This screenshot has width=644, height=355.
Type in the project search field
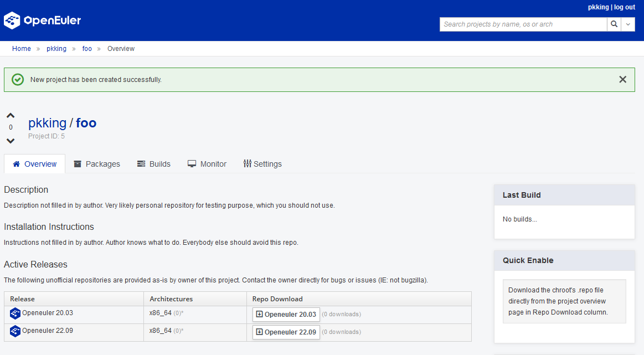(x=523, y=24)
